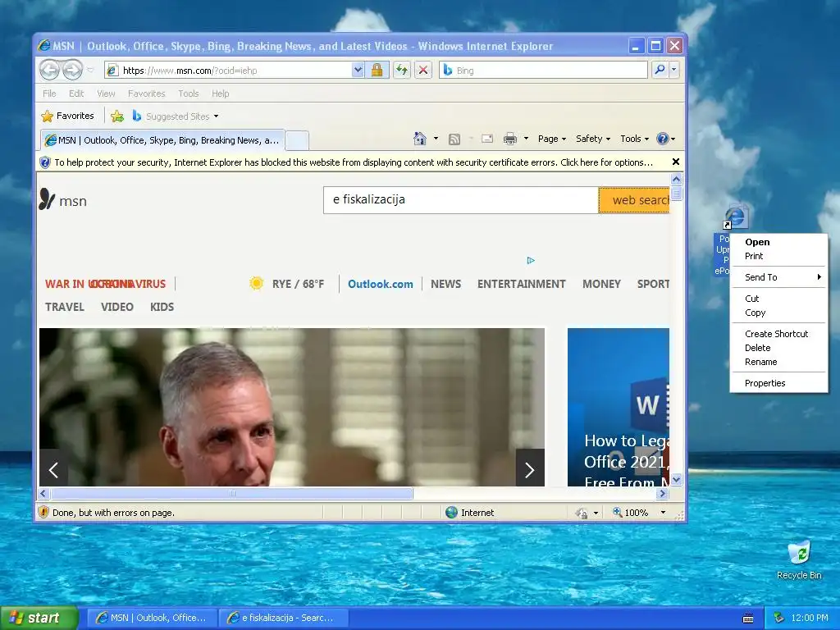Click the vertical scrollbar down arrow
Viewport: 840px width, 630px height.
(676, 479)
